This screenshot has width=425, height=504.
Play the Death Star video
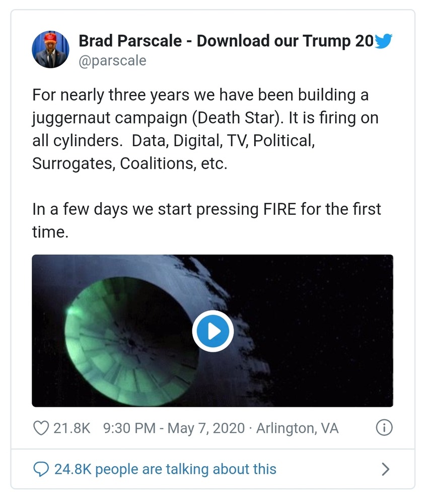(212, 331)
